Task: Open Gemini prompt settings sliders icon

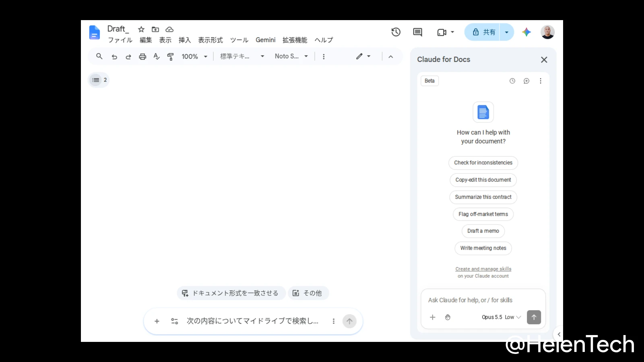Action: 175,321
